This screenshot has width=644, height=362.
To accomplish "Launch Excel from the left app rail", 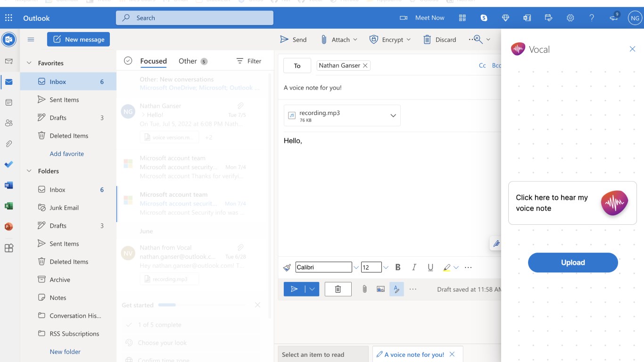I will 8,206.
